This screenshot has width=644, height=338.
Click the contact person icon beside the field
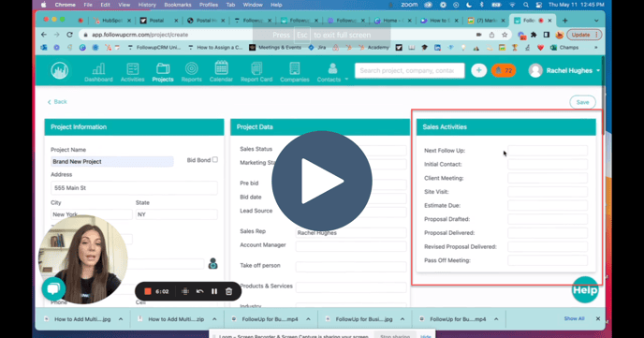click(212, 263)
